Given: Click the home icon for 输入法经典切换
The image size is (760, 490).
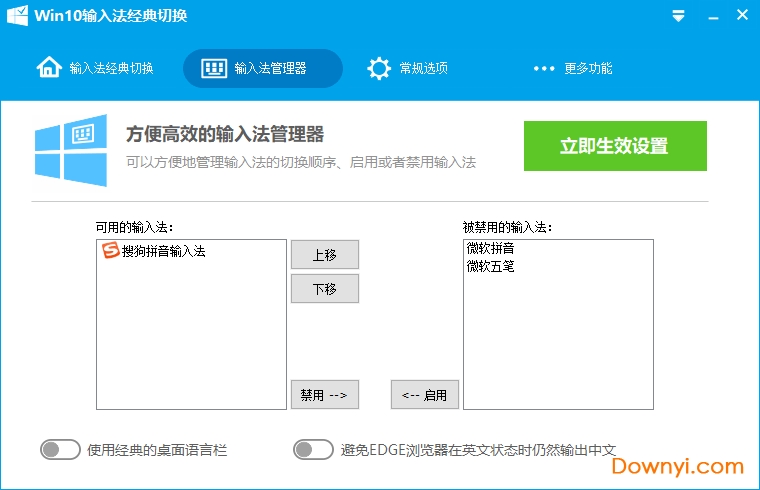Looking at the screenshot, I should coord(49,68).
